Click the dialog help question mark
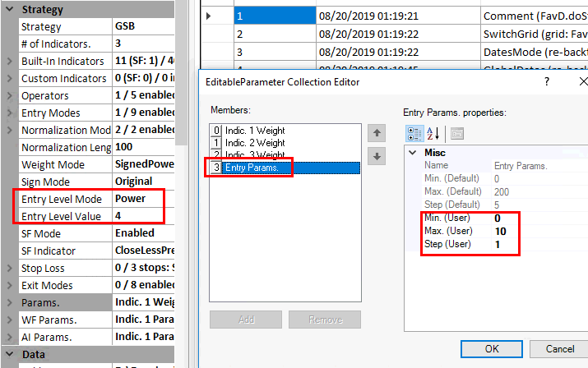The height and width of the screenshot is (368, 588). [547, 82]
